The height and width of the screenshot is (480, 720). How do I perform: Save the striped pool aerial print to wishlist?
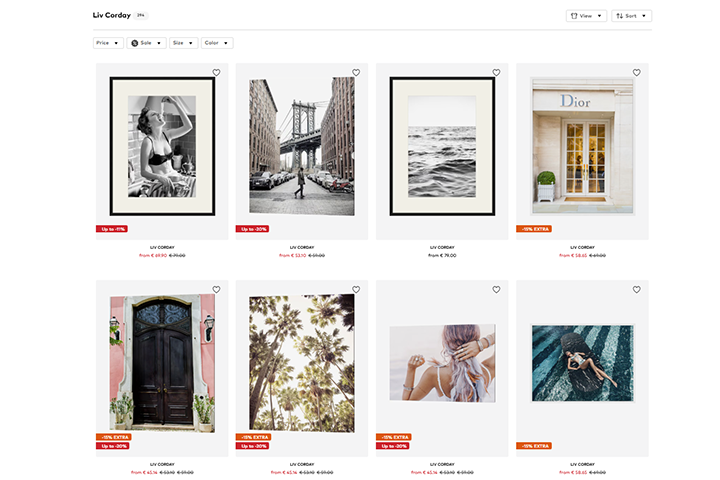point(636,290)
